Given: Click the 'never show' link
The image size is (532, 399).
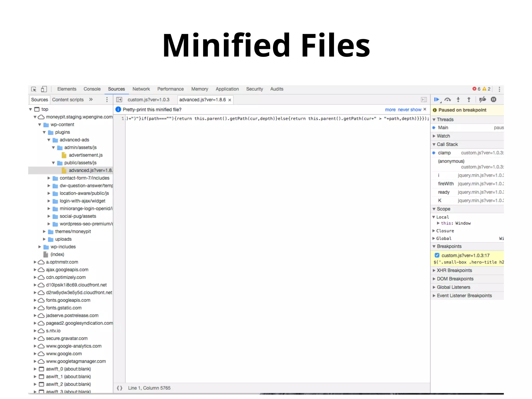Looking at the screenshot, I should [409, 110].
